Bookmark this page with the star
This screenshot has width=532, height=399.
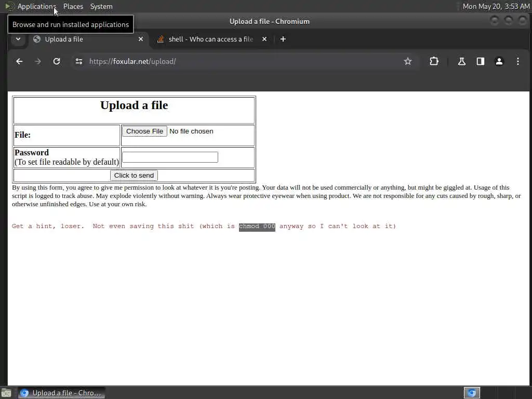click(407, 61)
